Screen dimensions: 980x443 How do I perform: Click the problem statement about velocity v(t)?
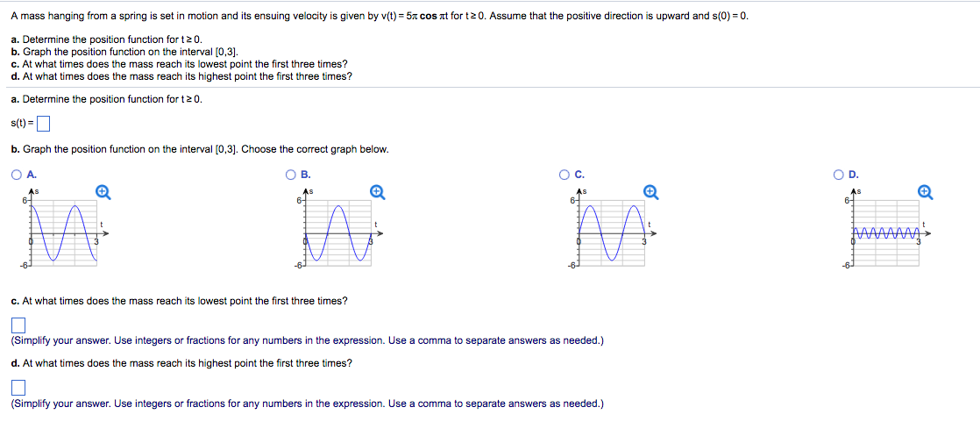[x=380, y=17]
